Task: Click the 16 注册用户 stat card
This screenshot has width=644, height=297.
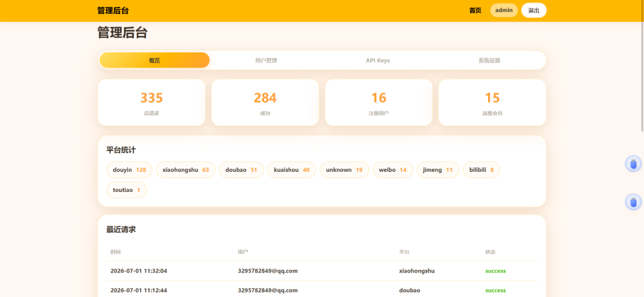Action: pyautogui.click(x=379, y=103)
